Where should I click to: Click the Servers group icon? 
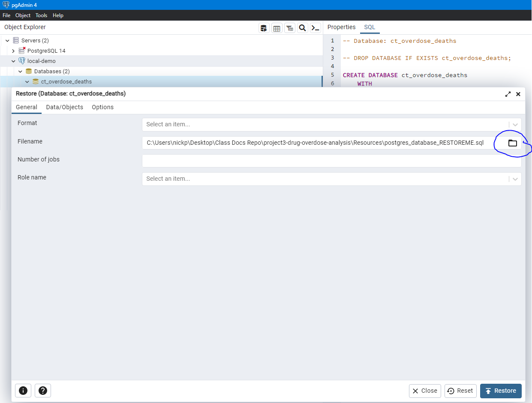click(16, 40)
